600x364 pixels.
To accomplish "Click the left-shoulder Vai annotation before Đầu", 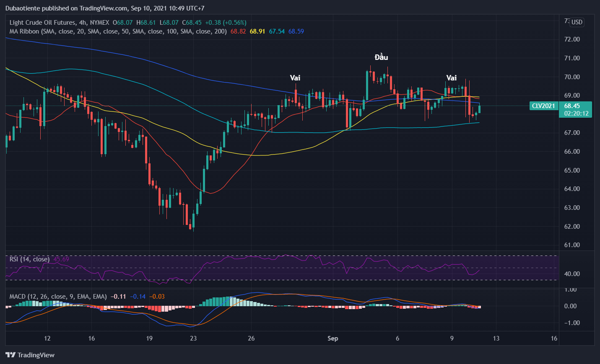I will (295, 78).
